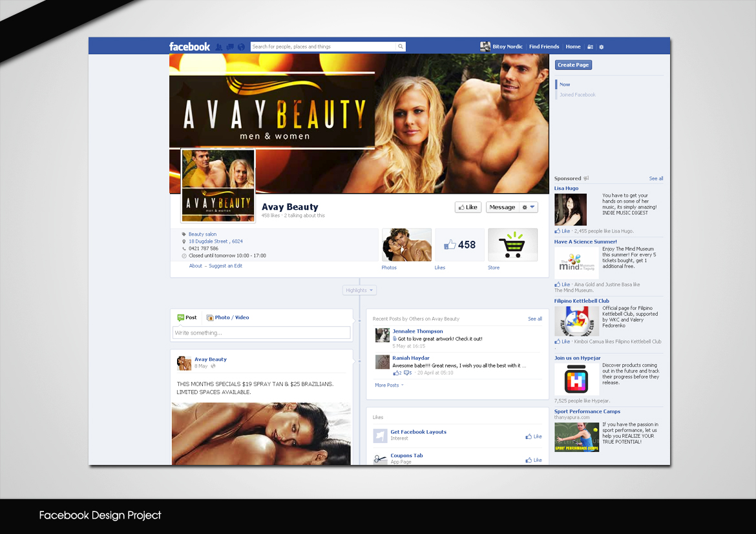The width and height of the screenshot is (756, 534).
Task: Open friend requests in the top navigation
Action: [219, 46]
